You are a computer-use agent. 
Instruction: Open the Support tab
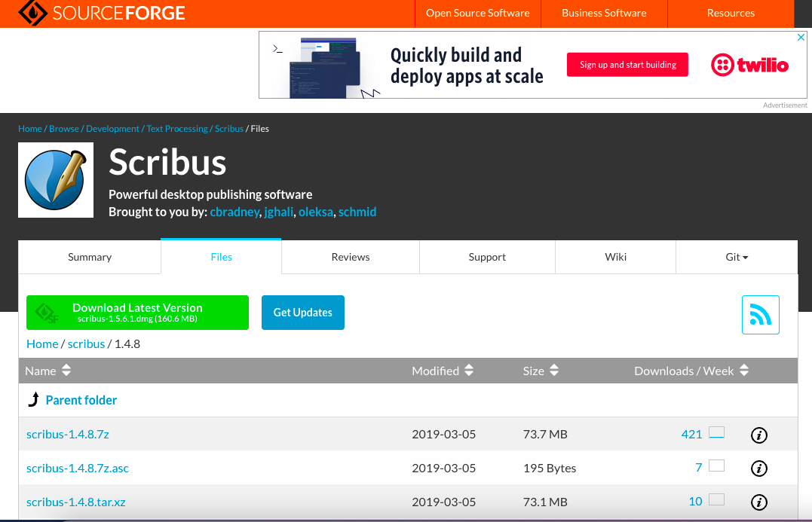tap(487, 257)
